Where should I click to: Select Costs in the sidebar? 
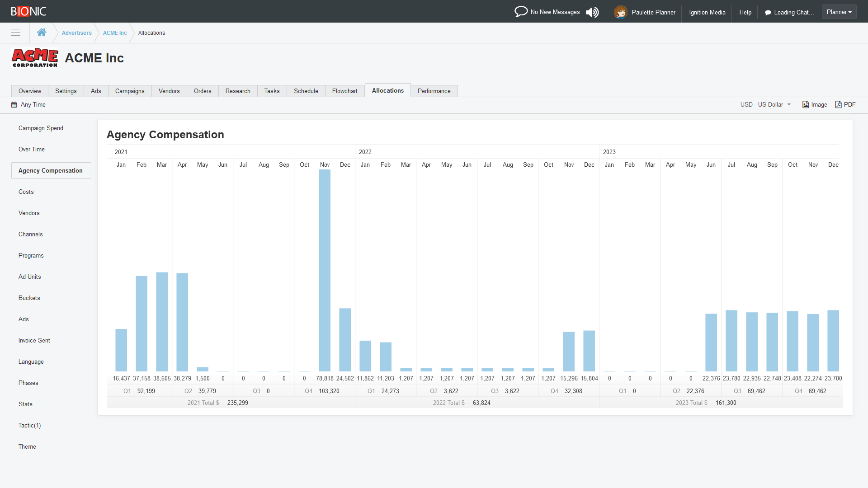[26, 192]
